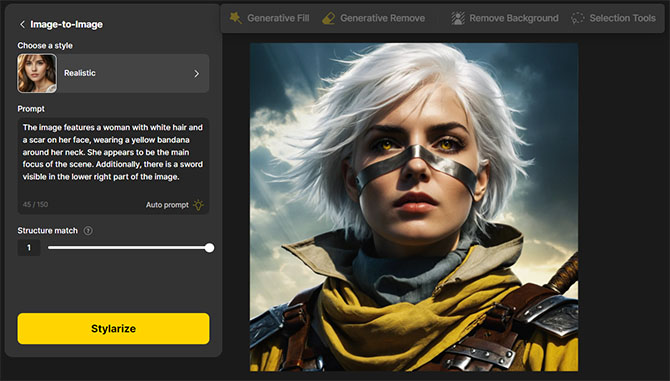Click the Structure match slider handle
Image resolution: width=670 pixels, height=381 pixels.
209,248
